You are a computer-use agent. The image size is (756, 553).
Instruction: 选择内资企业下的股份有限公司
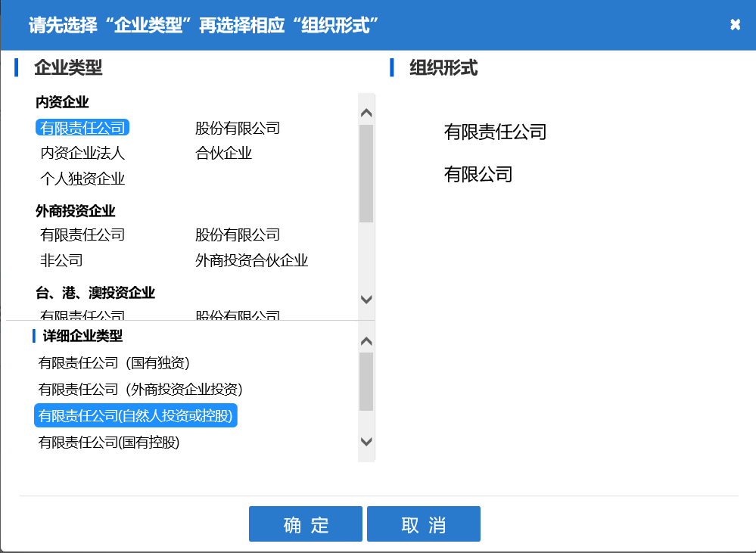click(238, 128)
